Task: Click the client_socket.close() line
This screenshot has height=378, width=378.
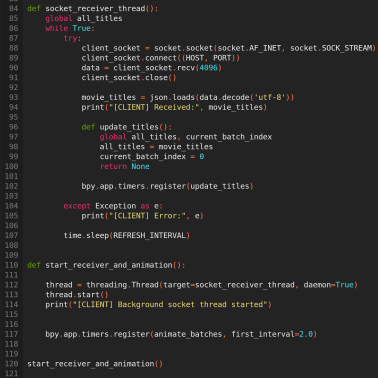Action: 129,78
